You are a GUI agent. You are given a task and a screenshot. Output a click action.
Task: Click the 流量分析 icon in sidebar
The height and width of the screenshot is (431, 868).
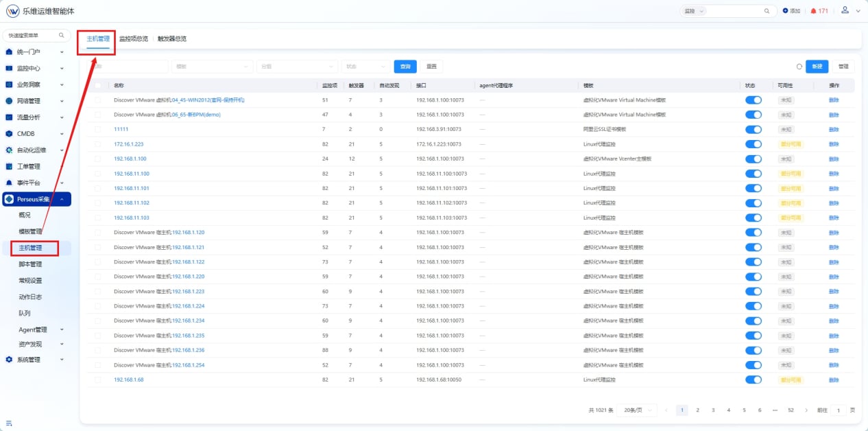(x=9, y=117)
